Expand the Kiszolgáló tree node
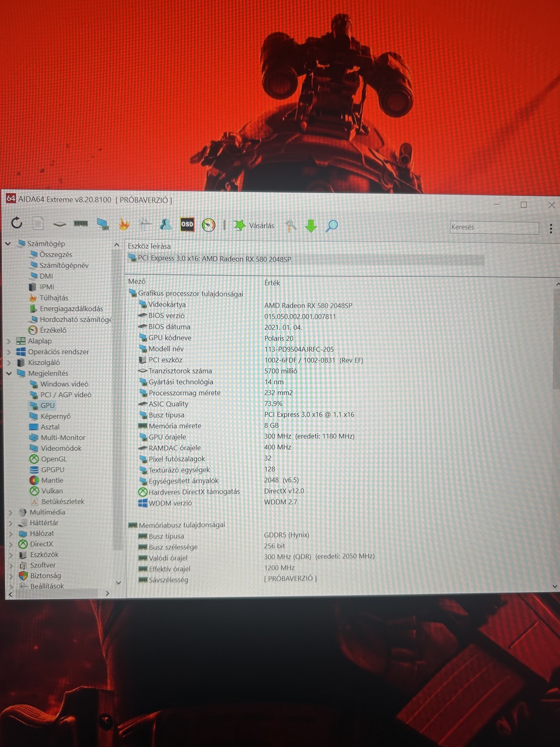Viewport: 560px width, 747px height. point(8,362)
